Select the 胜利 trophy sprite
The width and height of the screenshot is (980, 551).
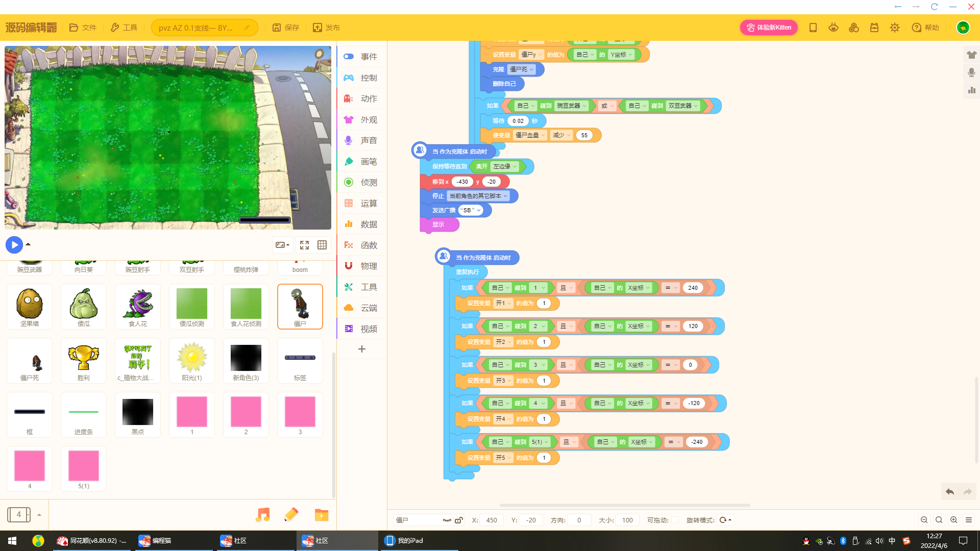(x=84, y=361)
